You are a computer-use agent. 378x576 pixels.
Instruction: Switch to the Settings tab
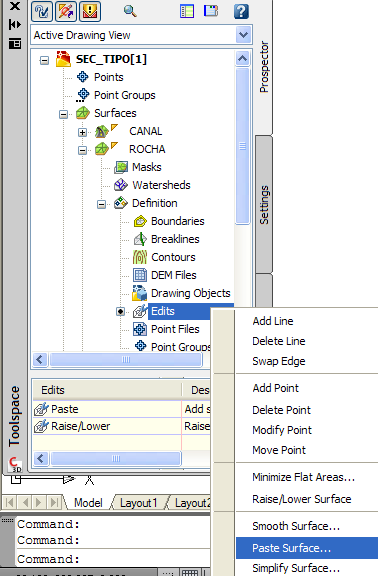264,205
